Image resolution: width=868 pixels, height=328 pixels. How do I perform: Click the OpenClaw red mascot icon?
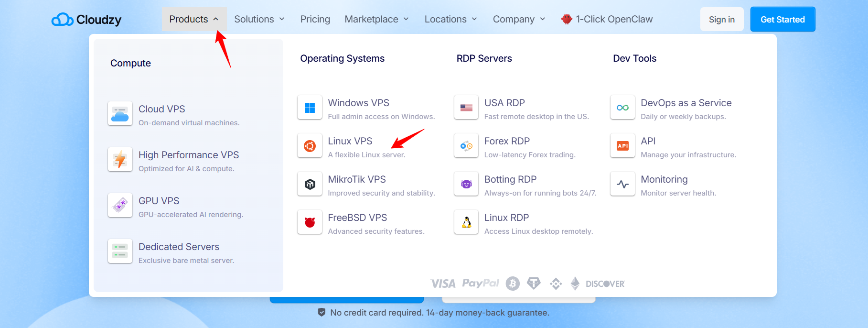click(567, 19)
